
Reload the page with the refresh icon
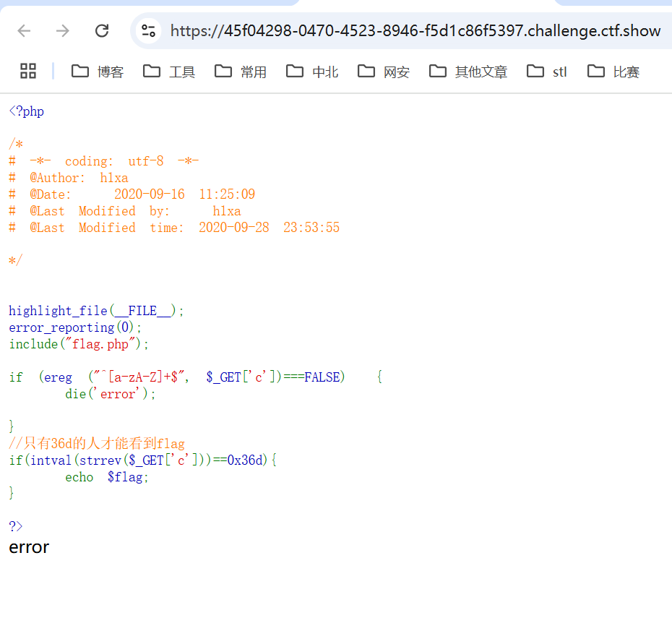coord(102,31)
